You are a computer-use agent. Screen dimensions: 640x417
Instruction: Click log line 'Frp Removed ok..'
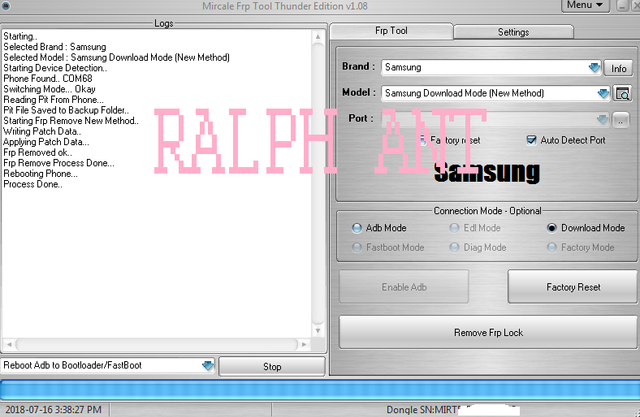(38, 153)
